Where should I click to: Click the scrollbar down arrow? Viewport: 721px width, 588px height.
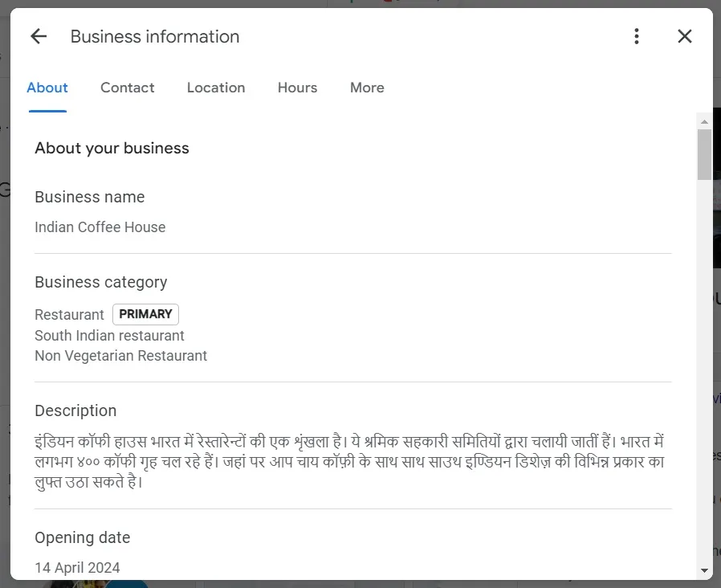tap(704, 570)
